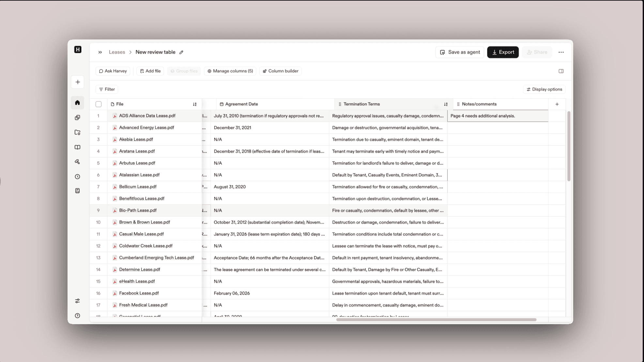Click the PDF icon for Bellicum Lease
Screen dimensions: 644x362
click(115, 187)
